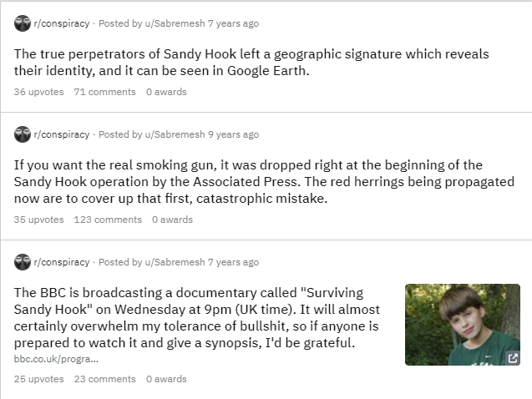Open the smoking gun Associated Press post title
The width and height of the screenshot is (532, 399).
264,182
